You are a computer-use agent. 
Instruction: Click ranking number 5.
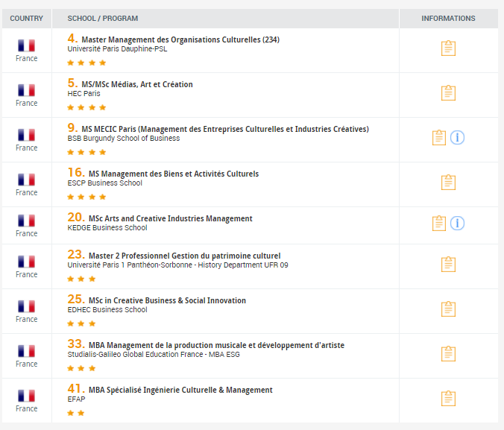[x=72, y=83]
